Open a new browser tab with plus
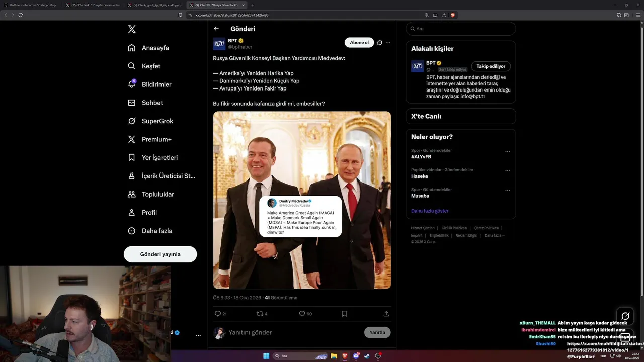This screenshot has width=644, height=362. point(253,5)
